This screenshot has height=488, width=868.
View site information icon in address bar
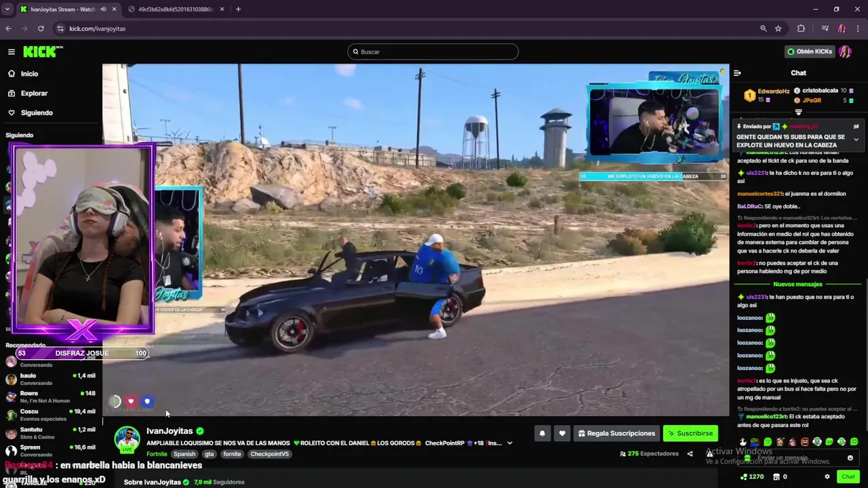pyautogui.click(x=60, y=28)
